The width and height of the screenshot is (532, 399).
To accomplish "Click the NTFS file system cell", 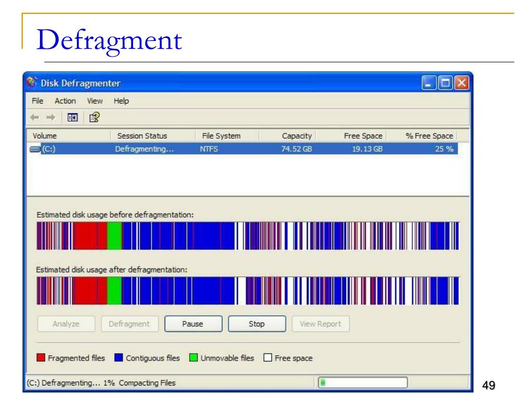I will 209,149.
